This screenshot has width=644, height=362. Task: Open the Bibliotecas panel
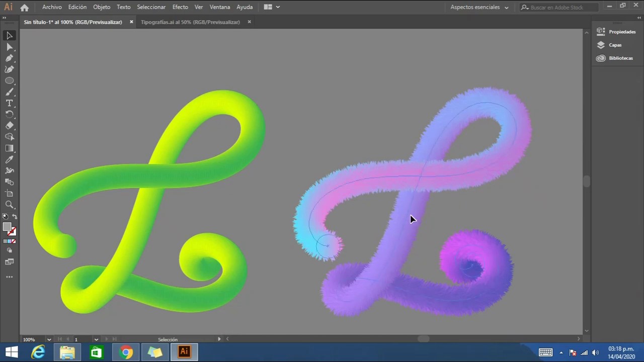pos(615,58)
